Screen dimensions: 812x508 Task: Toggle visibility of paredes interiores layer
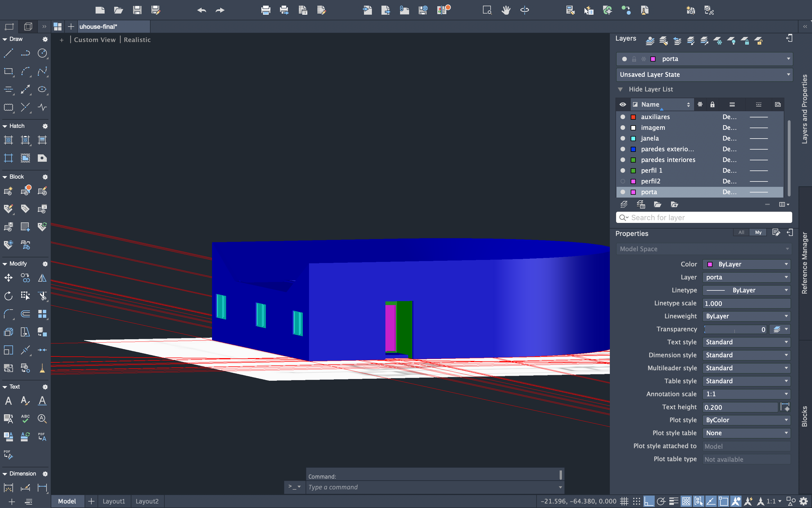coord(623,160)
